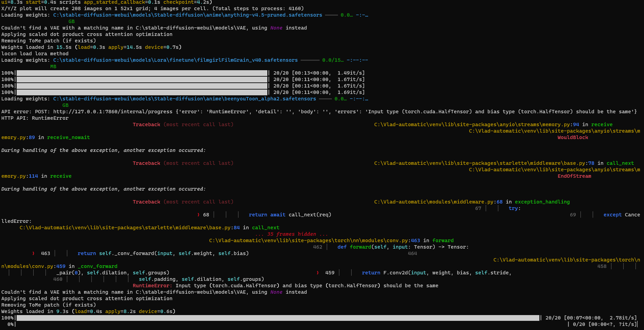The height and width of the screenshot is (330, 644).
Task: Open the beenyouToon_alpha2.safetensors checkpoint path
Action: [184, 99]
